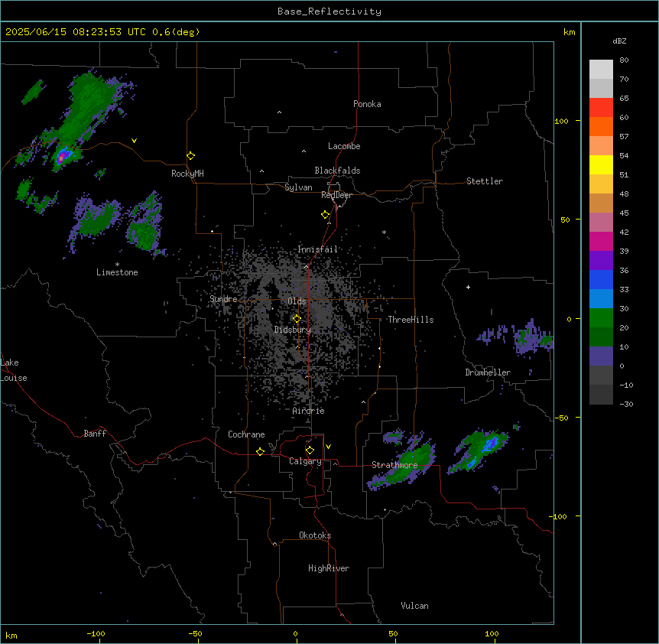
Task: Click the Strathmore label
Action: [x=394, y=465]
